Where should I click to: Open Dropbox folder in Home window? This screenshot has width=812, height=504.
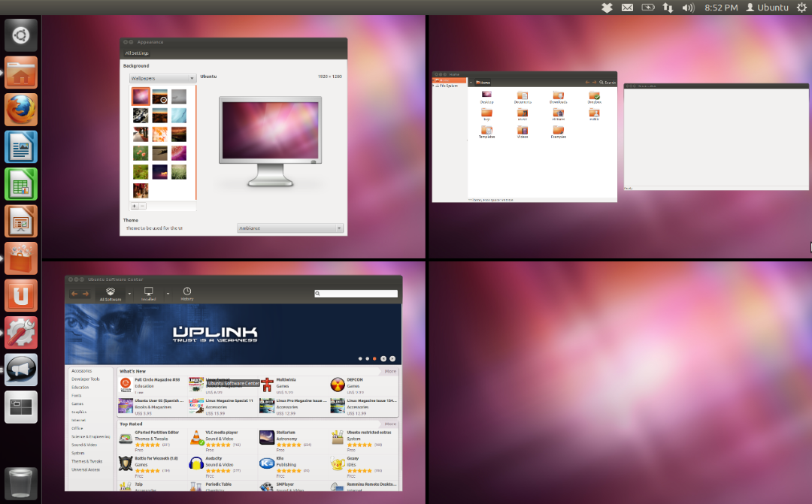pyautogui.click(x=594, y=97)
